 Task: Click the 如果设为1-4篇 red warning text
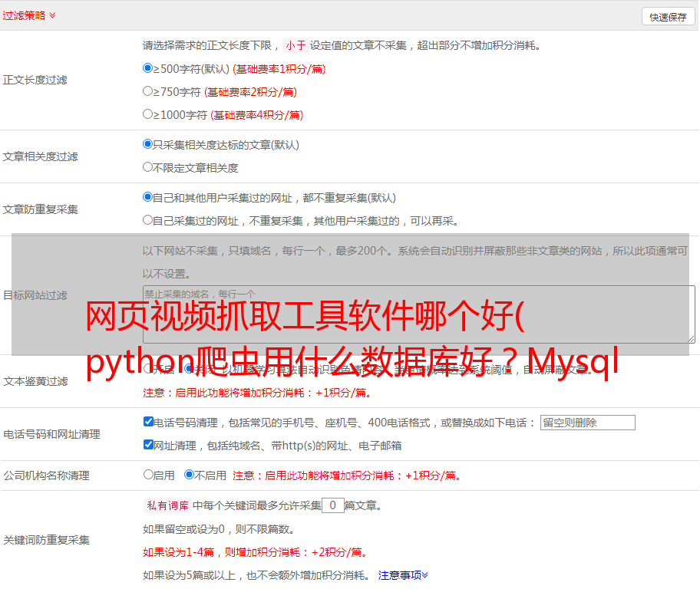(x=256, y=552)
